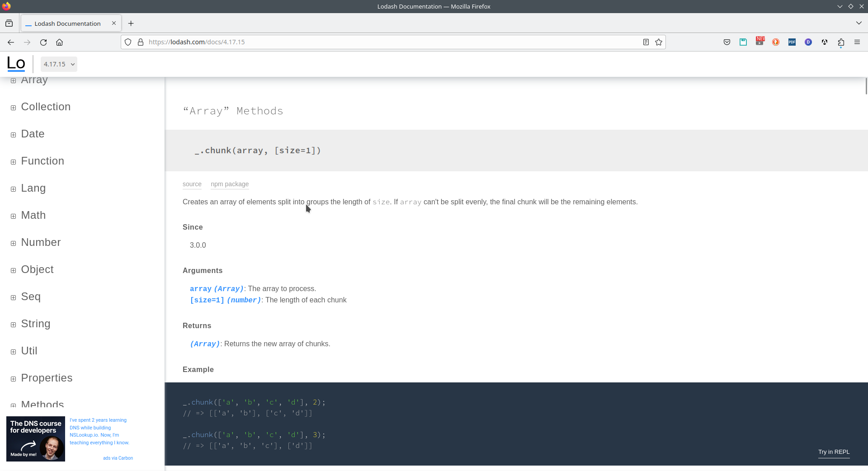Click the tracking protection shield icon
Screen dimensions: 868x471
coord(128,42)
